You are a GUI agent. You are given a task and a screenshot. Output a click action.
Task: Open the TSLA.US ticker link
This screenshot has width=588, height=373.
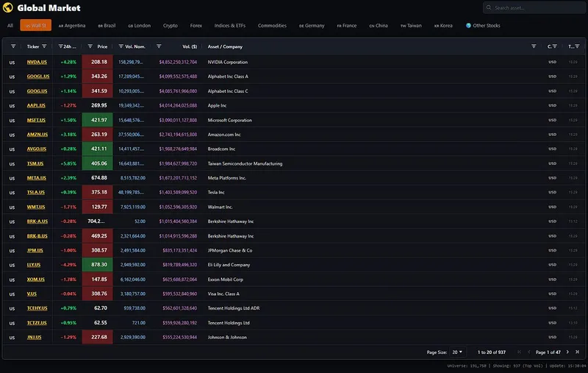point(35,192)
